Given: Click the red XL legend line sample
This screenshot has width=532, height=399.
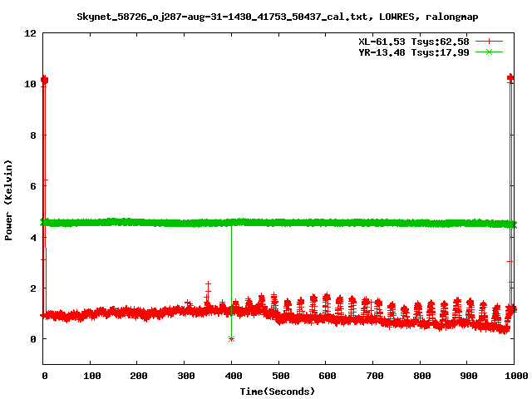Looking at the screenshot, I should [489, 42].
